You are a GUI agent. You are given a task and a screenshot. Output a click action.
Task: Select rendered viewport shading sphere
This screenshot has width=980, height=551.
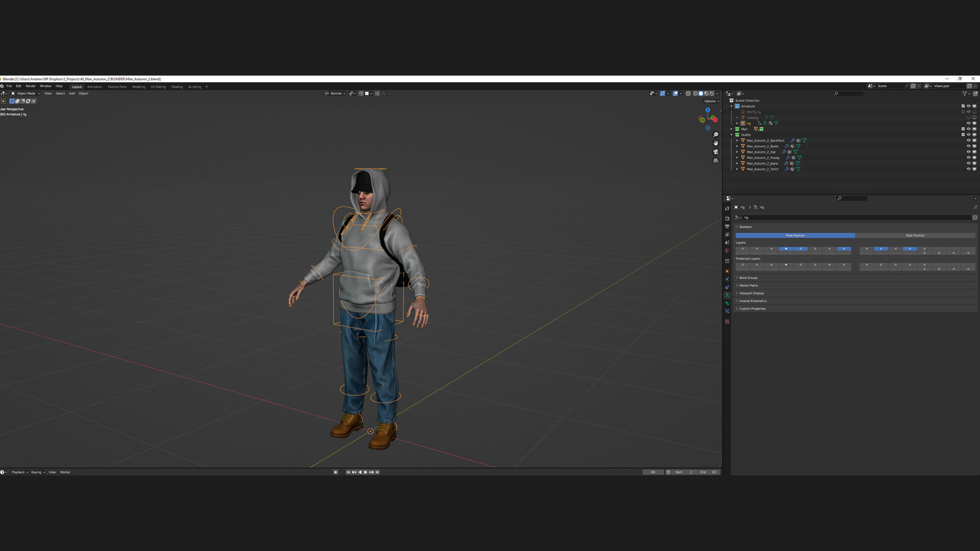(712, 93)
